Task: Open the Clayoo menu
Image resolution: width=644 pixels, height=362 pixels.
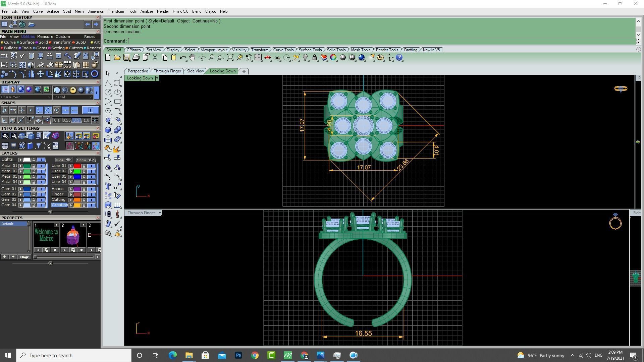Action: (211, 11)
